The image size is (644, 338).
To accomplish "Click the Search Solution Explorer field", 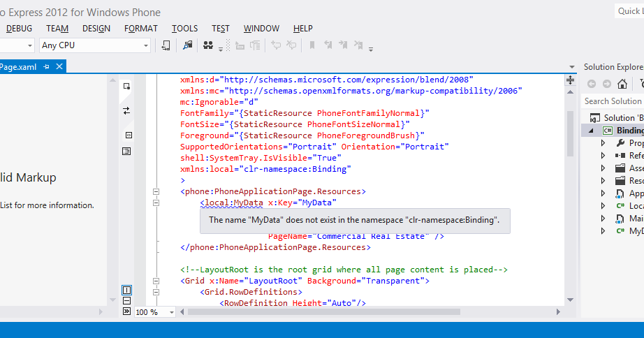I will (613, 101).
